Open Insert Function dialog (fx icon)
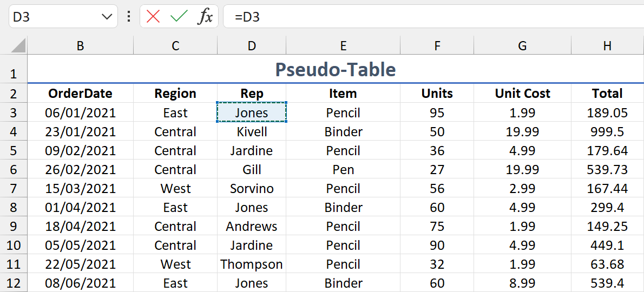 click(205, 17)
